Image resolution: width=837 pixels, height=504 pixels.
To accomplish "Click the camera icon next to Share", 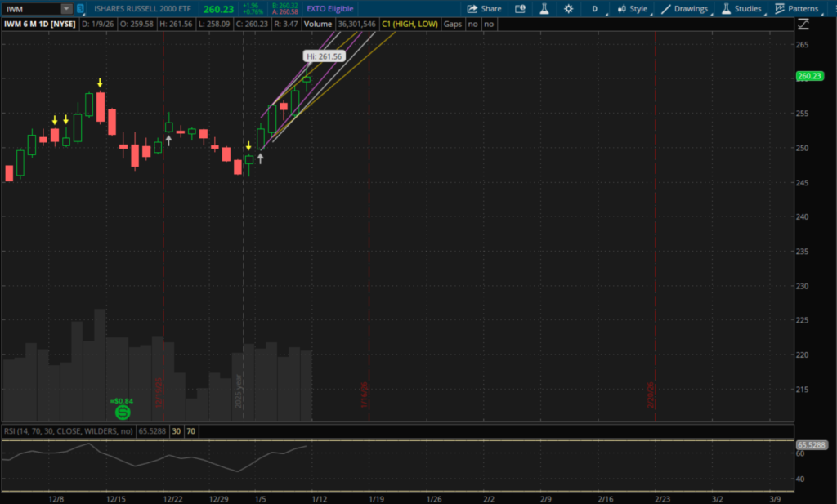I will 521,8.
